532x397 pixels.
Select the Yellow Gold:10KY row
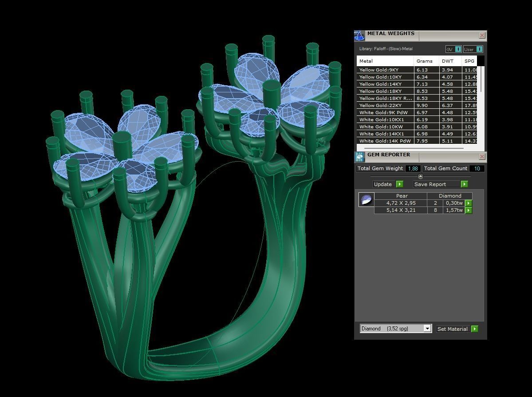pyautogui.click(x=417, y=77)
